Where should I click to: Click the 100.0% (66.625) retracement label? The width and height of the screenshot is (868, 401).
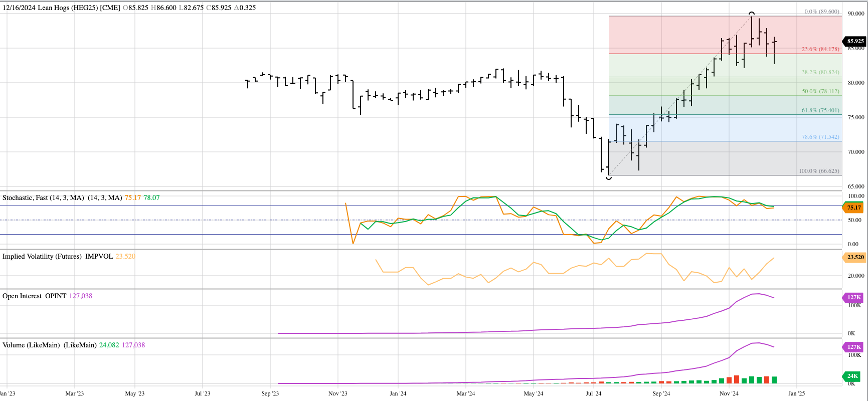point(818,171)
